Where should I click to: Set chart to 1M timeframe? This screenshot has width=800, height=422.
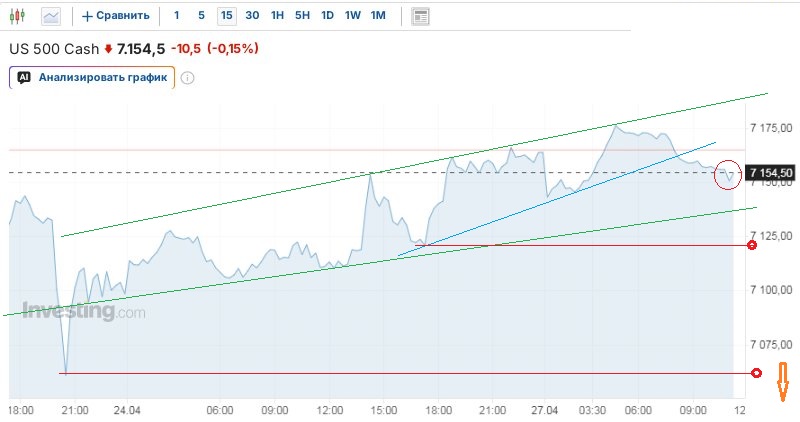pyautogui.click(x=377, y=16)
